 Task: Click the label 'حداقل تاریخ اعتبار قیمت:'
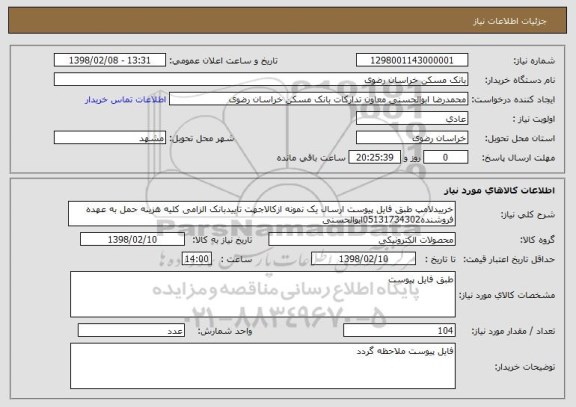[509, 259]
